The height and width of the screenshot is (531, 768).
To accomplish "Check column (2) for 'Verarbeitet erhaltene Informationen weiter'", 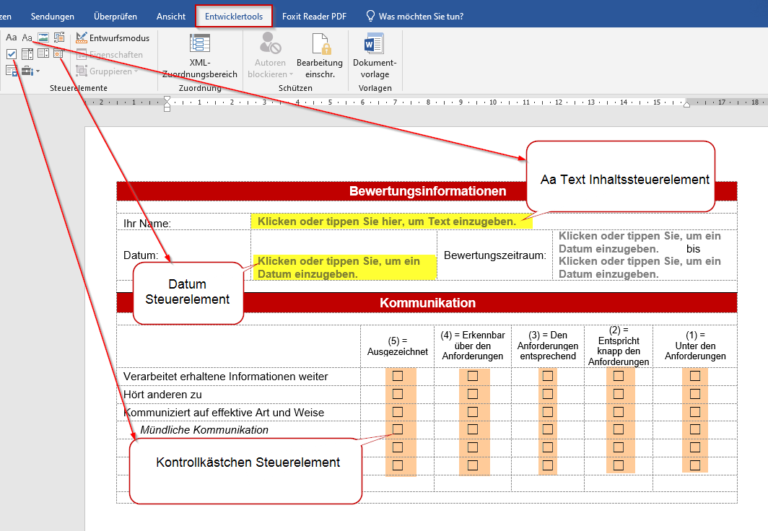I will 618,376.
